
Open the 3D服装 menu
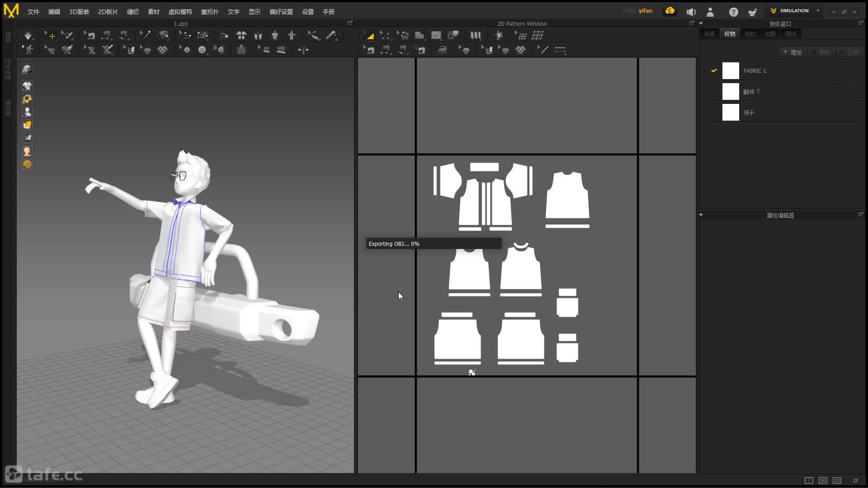79,12
